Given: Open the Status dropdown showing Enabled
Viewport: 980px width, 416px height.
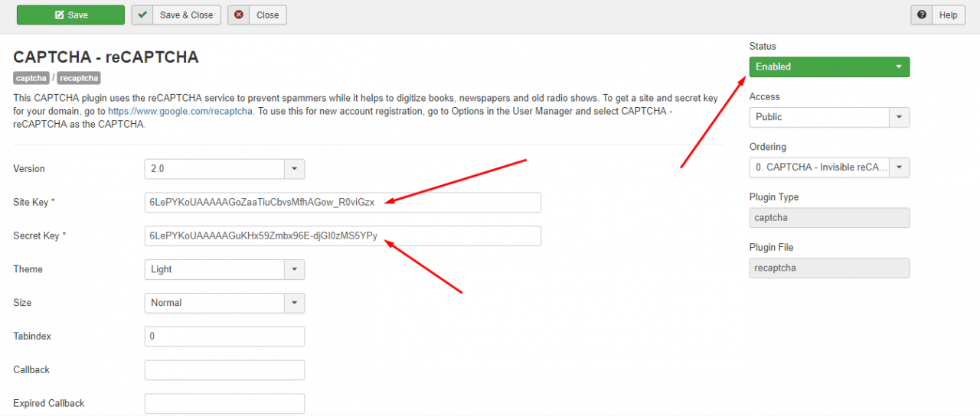Looking at the screenshot, I should pos(829,67).
